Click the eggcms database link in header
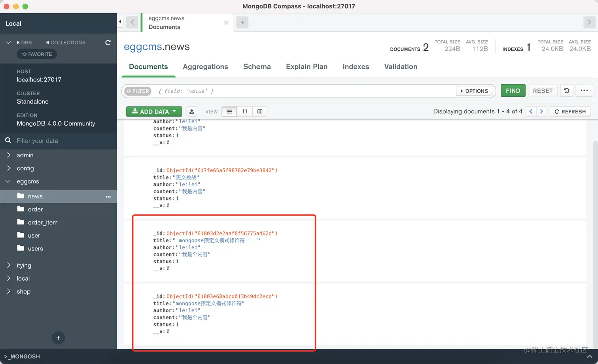Image resolution: width=598 pixels, height=364 pixels. 143,47
